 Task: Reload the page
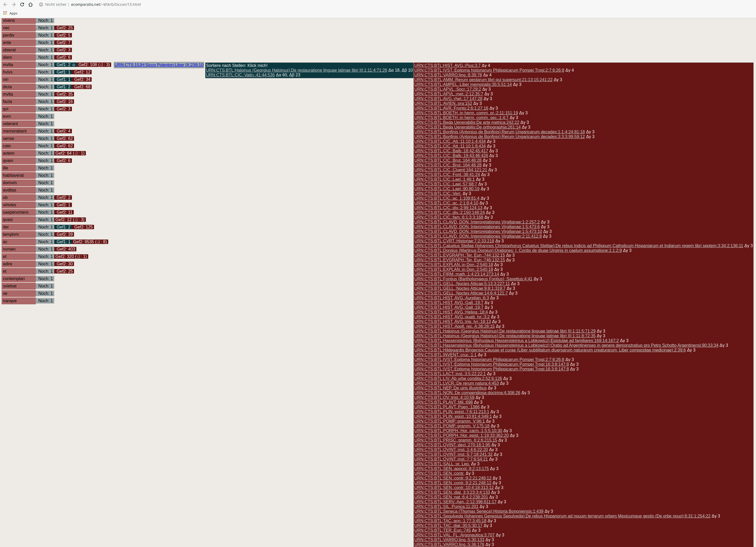[x=22, y=4]
